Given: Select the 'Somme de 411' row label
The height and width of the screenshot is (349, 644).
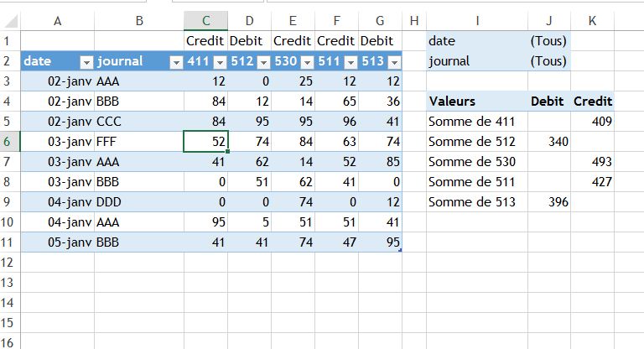Looking at the screenshot, I should [x=477, y=122].
